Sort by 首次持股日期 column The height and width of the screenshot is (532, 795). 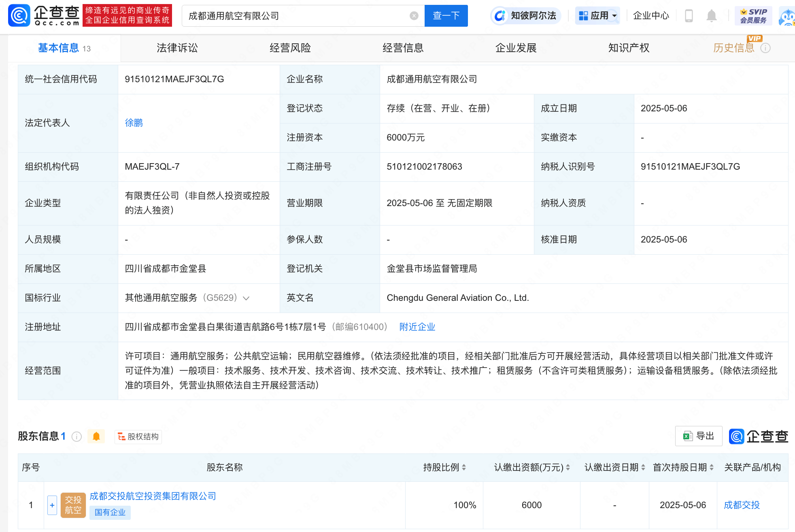pos(712,468)
